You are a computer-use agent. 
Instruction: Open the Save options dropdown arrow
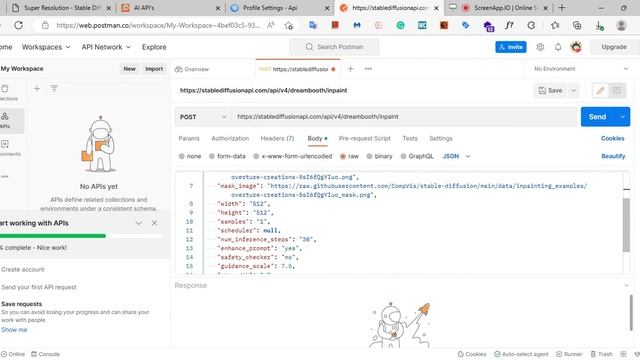click(573, 90)
